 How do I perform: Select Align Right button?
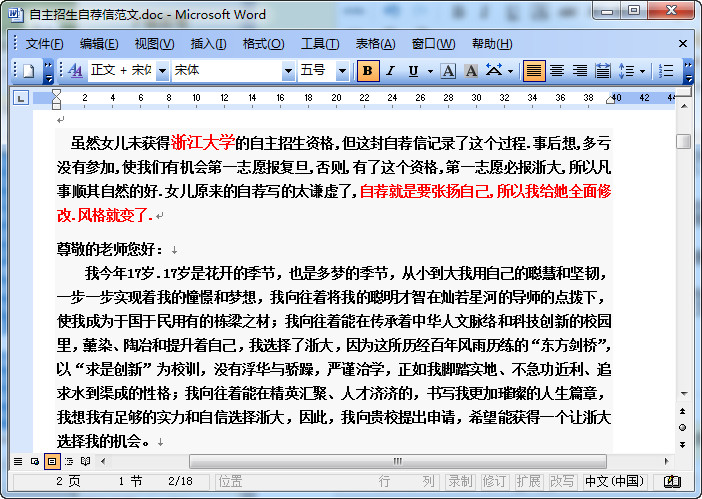tap(580, 71)
